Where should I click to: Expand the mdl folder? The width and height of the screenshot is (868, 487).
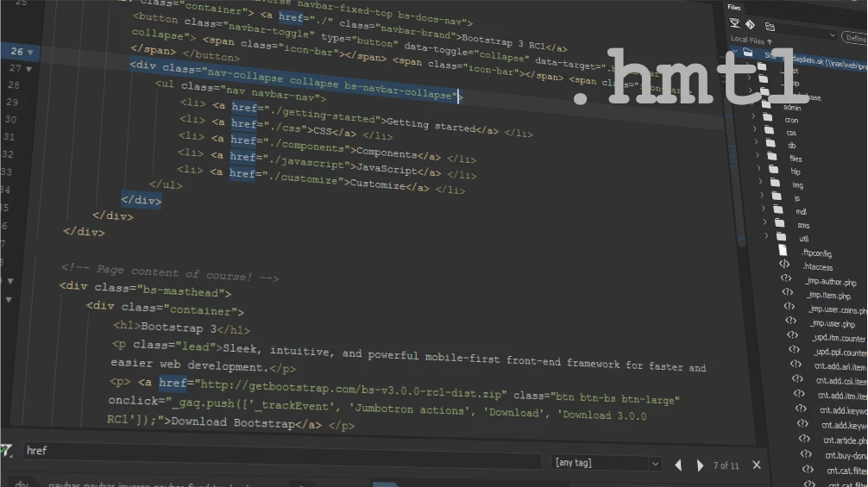pyautogui.click(x=764, y=209)
